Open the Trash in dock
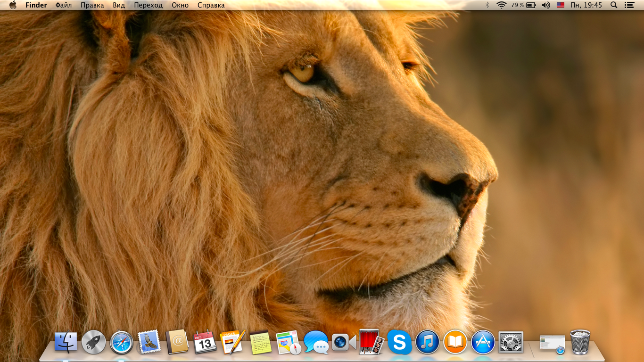The width and height of the screenshot is (644, 362). [x=580, y=342]
